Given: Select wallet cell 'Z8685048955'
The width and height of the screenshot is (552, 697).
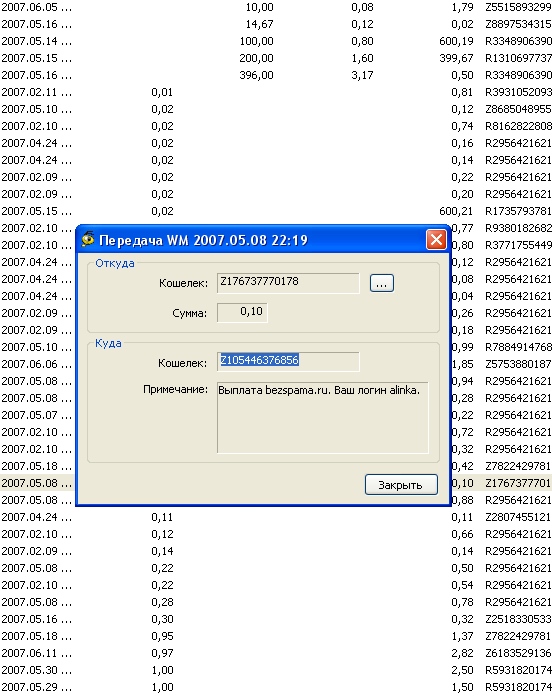Looking at the screenshot, I should [x=518, y=109].
